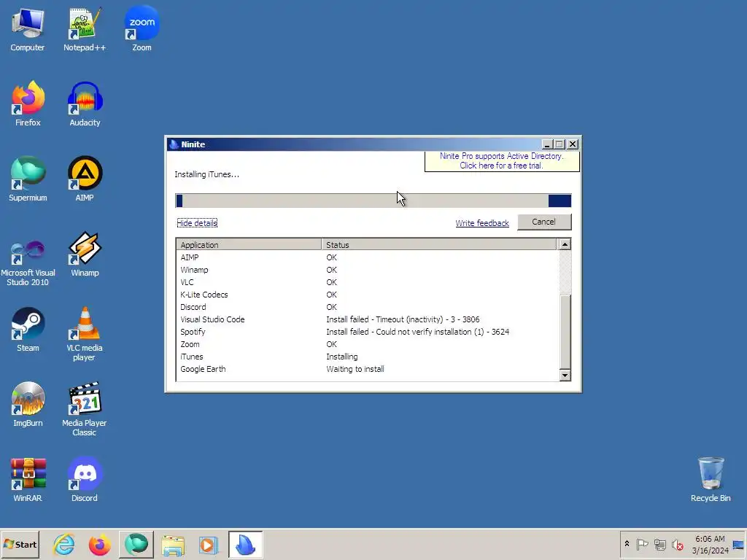Viewport: 747px width, 560px height.
Task: Select the Zoom desktop shortcut
Action: [142, 29]
